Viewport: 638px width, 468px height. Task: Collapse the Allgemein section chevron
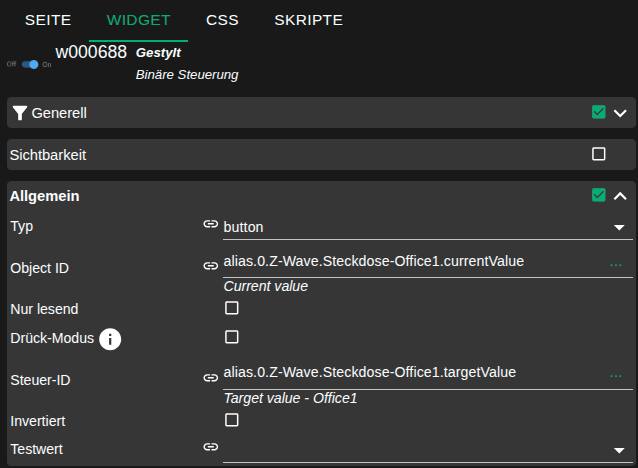[620, 196]
